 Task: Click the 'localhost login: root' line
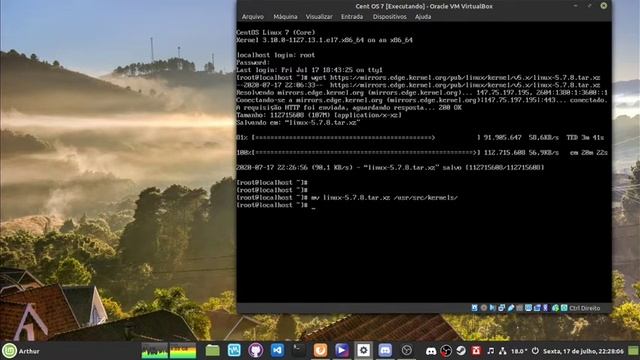[x=276, y=55]
